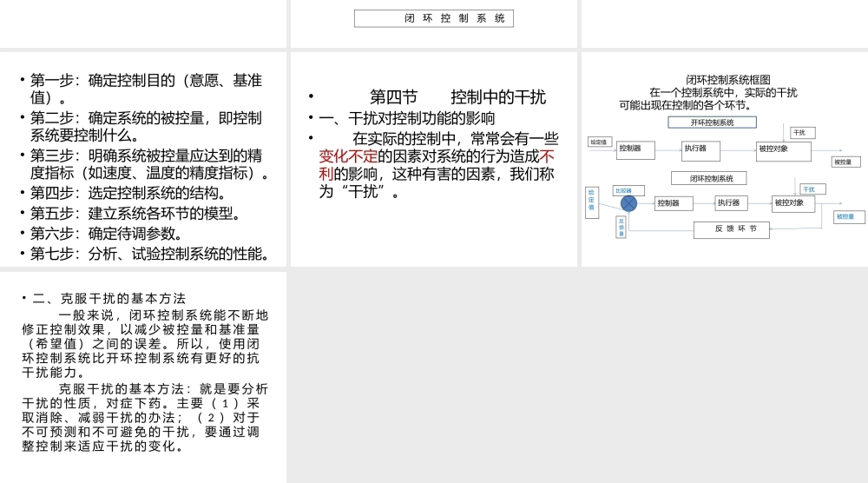Click the line 第五步：建立系统各环节的模型。
Screen dimensions: 868x483
(x=135, y=213)
